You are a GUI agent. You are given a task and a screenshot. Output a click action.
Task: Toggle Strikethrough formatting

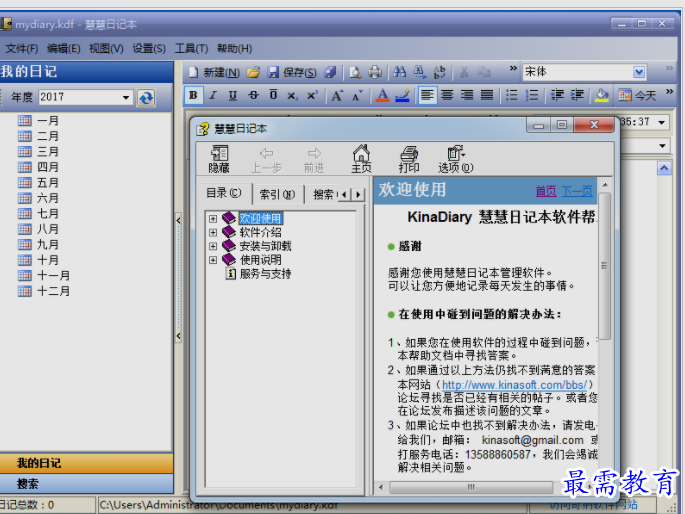coord(253,95)
